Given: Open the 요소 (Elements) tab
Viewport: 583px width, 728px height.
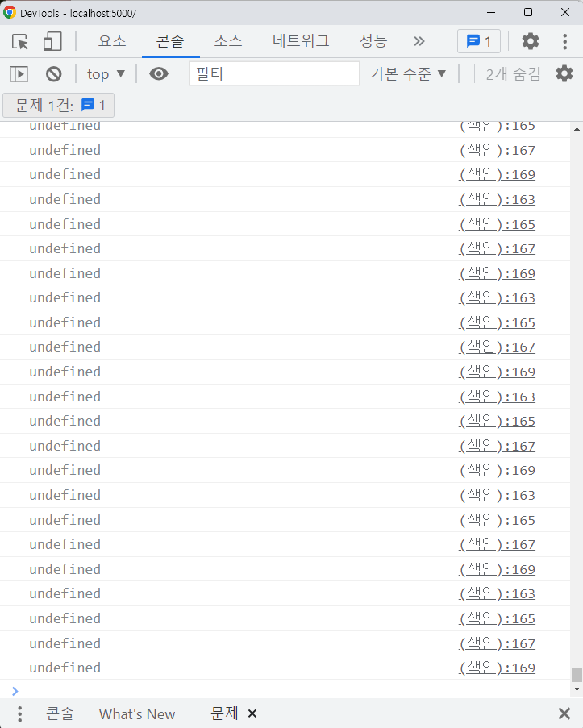Looking at the screenshot, I should pos(112,41).
